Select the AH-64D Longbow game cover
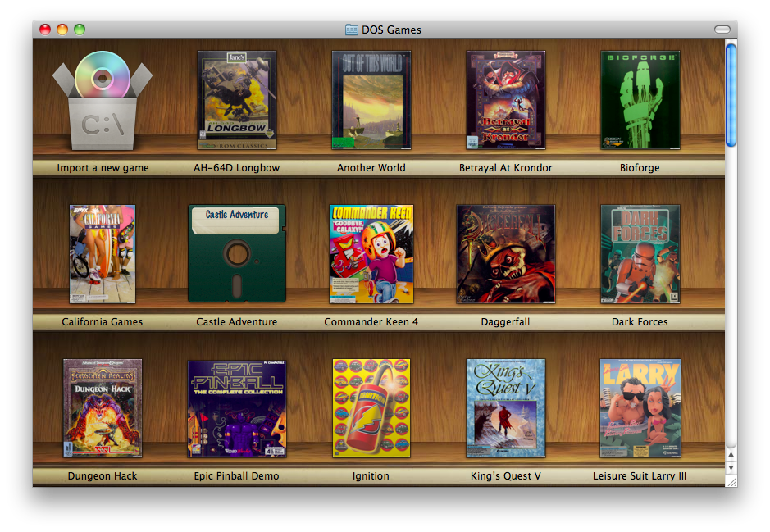Viewport: 770px width, 532px height. [237, 100]
